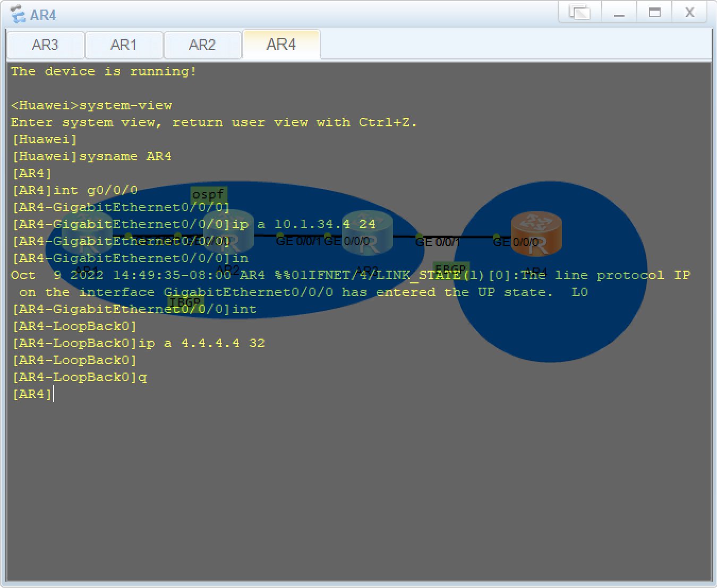Click the 'EBGP' label in topology
Image resolution: width=717 pixels, height=588 pixels.
pyautogui.click(x=451, y=269)
